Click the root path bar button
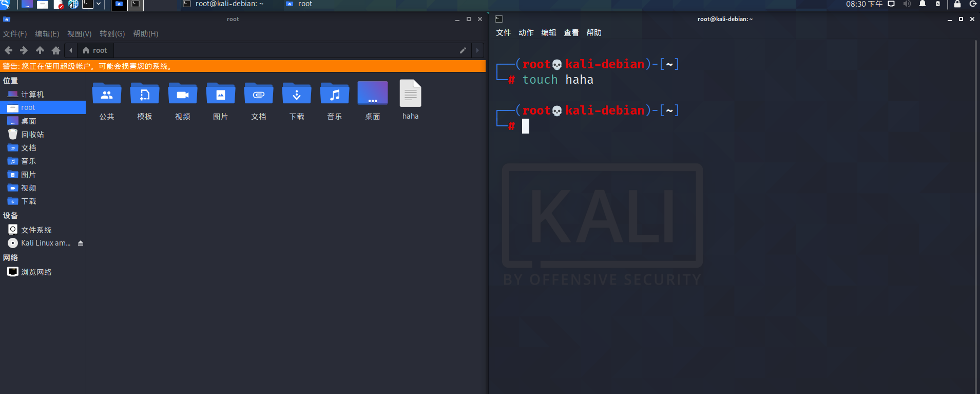Screen dimensions: 980x394 [x=95, y=50]
